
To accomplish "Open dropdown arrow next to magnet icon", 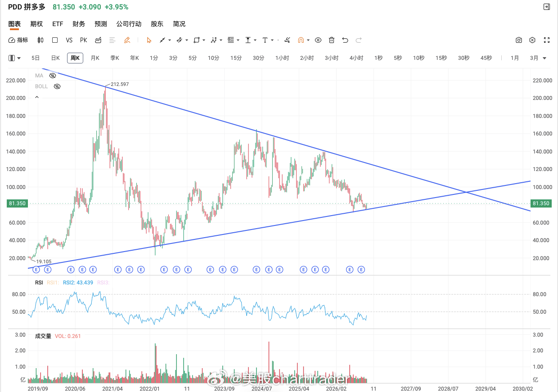I will pyautogui.click(x=308, y=40).
